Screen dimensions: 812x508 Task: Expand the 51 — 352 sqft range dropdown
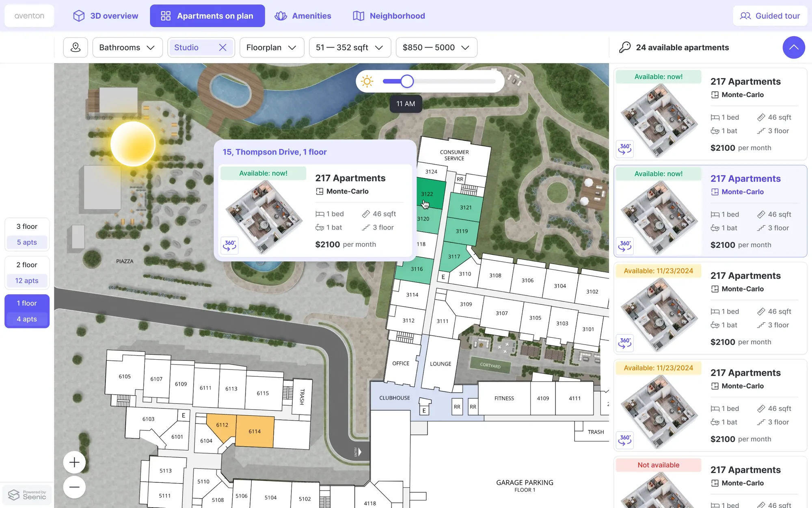click(x=350, y=48)
